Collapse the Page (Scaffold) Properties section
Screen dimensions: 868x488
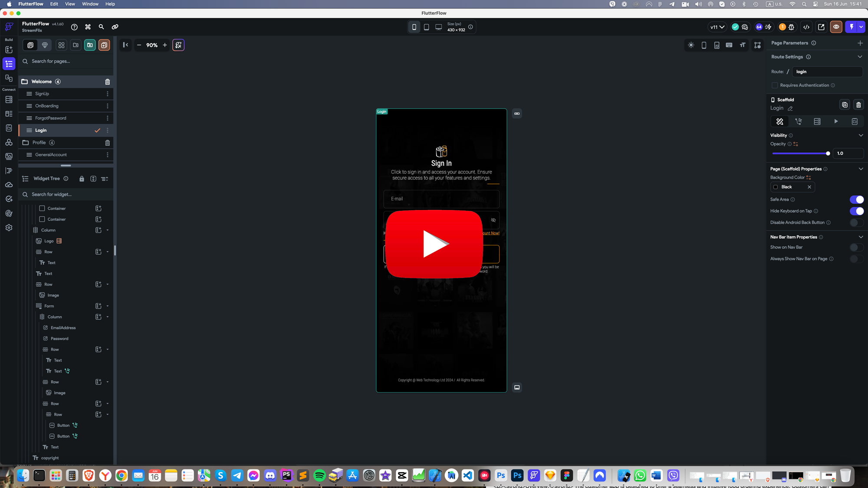click(860, 169)
